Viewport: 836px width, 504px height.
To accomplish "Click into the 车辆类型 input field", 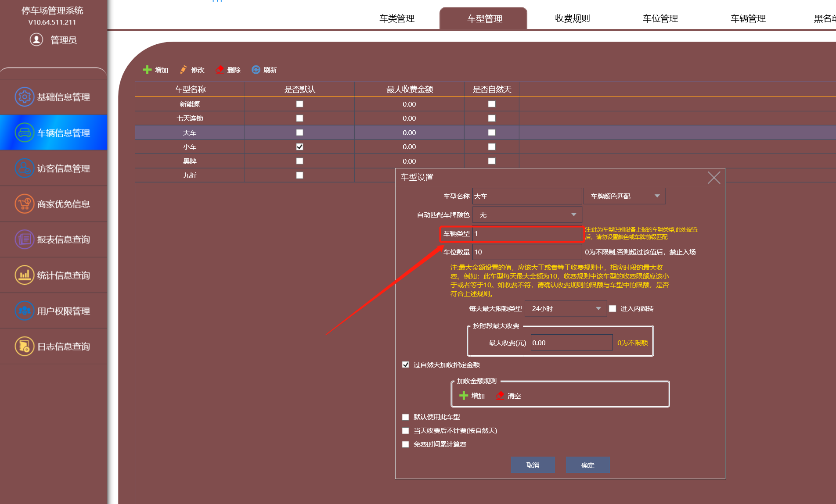I will (527, 233).
